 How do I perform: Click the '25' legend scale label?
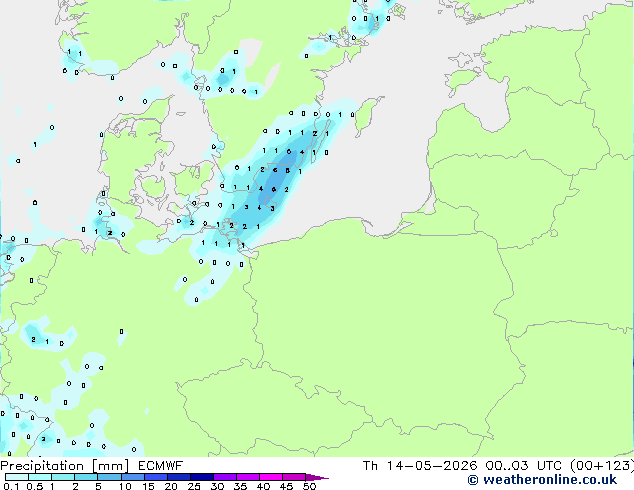(194, 486)
